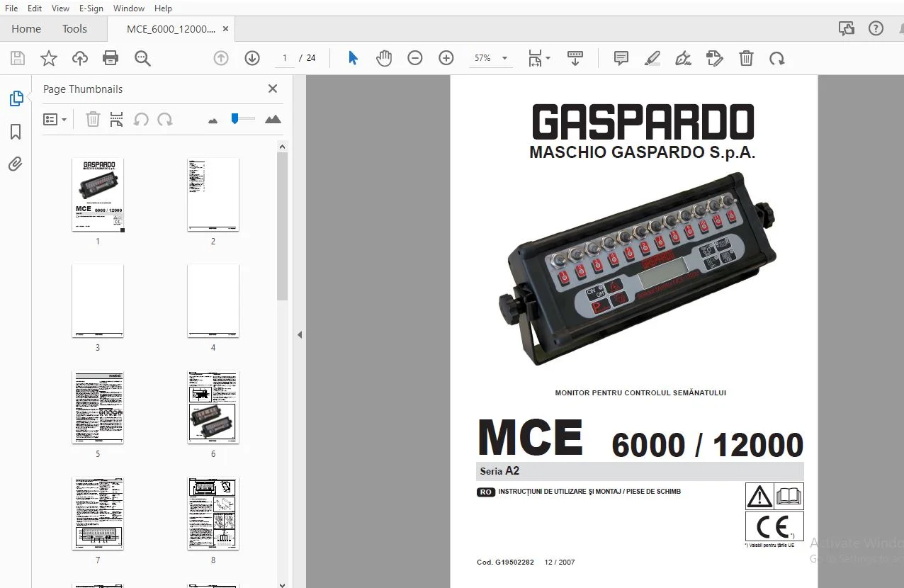Zoom out with the minus icon
The width and height of the screenshot is (904, 588).
(x=415, y=58)
